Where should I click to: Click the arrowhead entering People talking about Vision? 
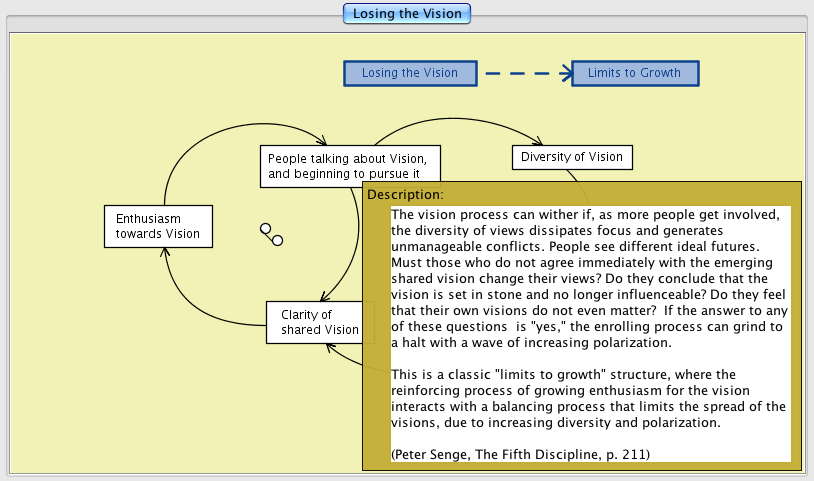321,142
